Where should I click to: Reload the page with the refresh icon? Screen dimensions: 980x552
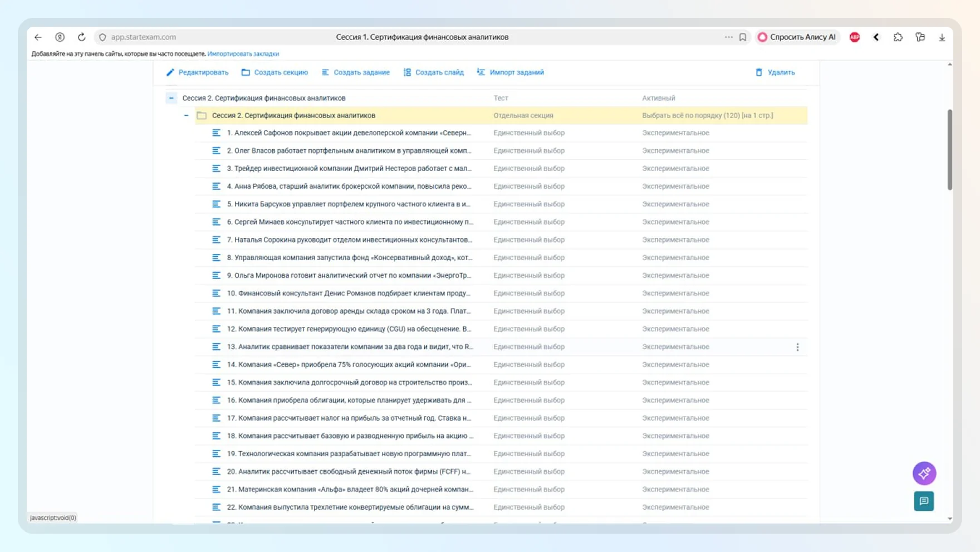click(x=81, y=37)
